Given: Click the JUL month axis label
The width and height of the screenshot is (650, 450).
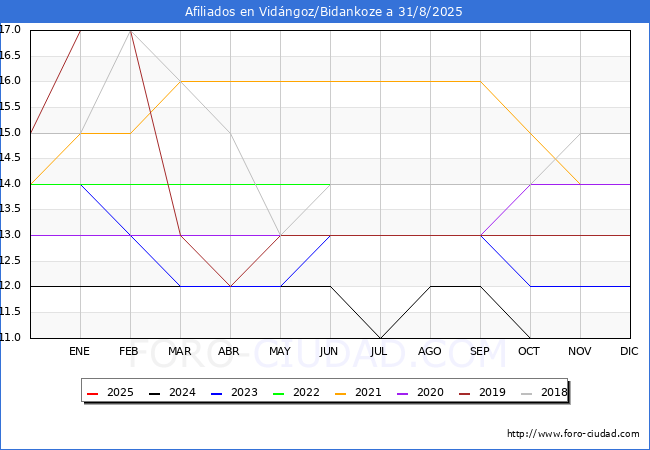Looking at the screenshot, I should point(379,351).
